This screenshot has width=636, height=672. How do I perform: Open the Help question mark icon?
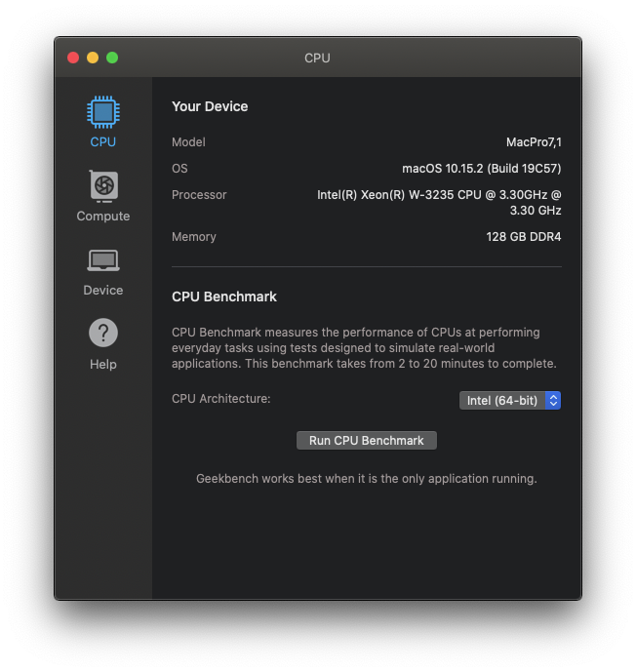click(x=103, y=333)
